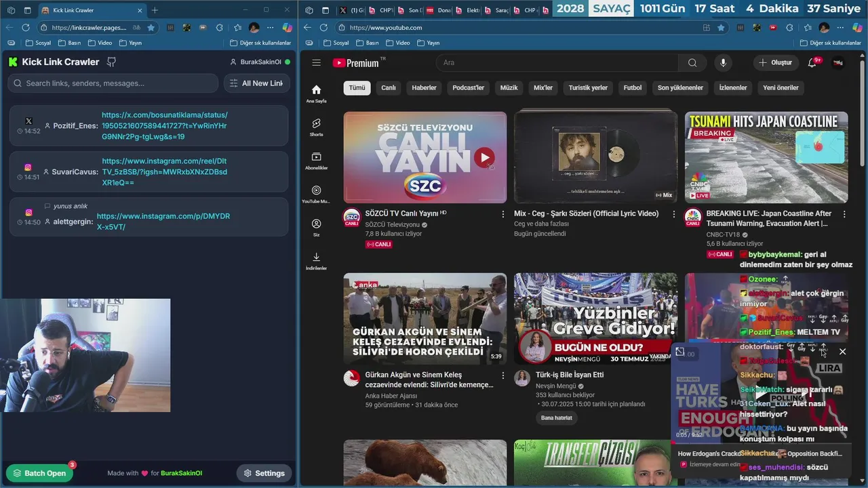Select the Tümü filter chip
Viewport: 868px width, 488px height.
357,87
